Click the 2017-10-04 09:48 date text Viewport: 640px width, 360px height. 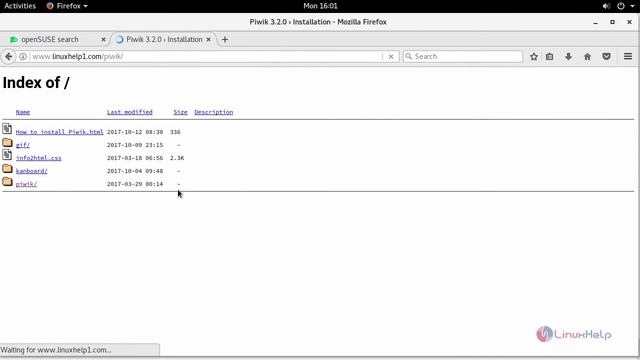(135, 171)
